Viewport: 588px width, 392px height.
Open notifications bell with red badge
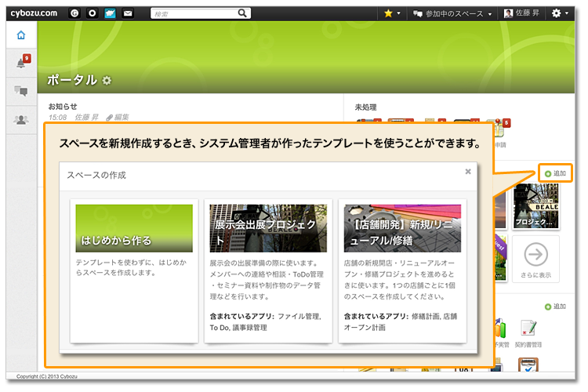(21, 64)
